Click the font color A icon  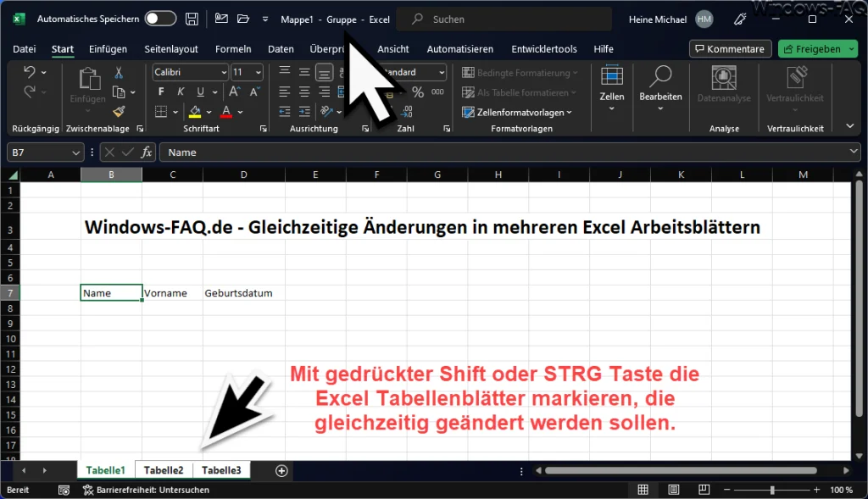pyautogui.click(x=226, y=112)
